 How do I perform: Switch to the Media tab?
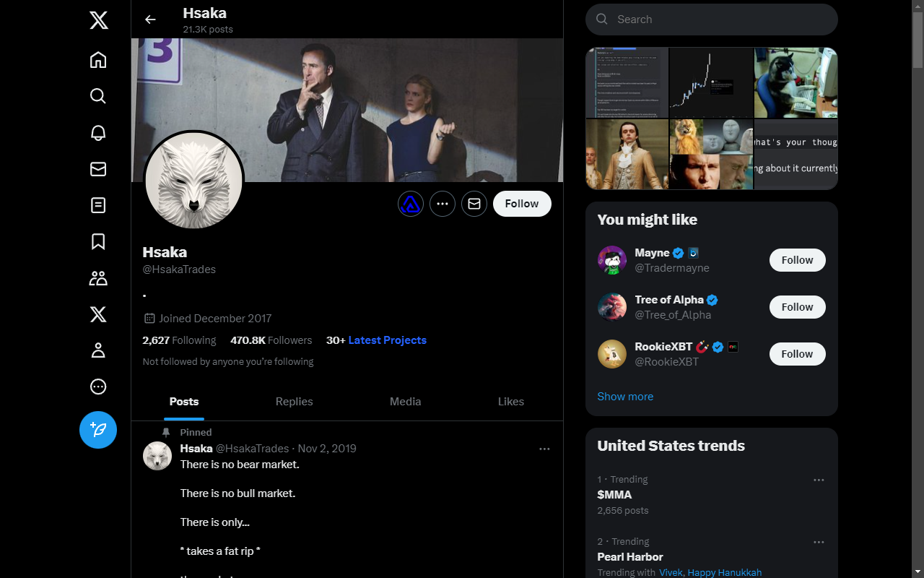coord(406,402)
